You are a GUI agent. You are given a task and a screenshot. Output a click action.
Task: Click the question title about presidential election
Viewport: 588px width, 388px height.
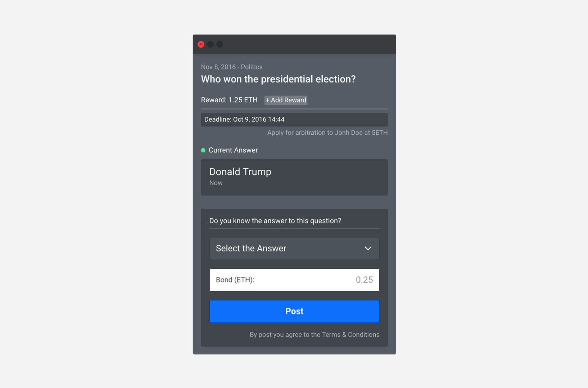[278, 79]
